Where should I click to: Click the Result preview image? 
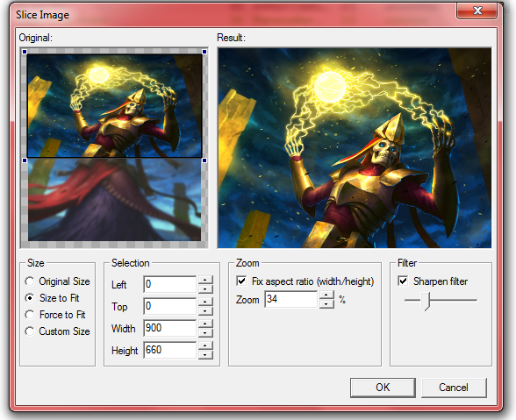coord(355,148)
